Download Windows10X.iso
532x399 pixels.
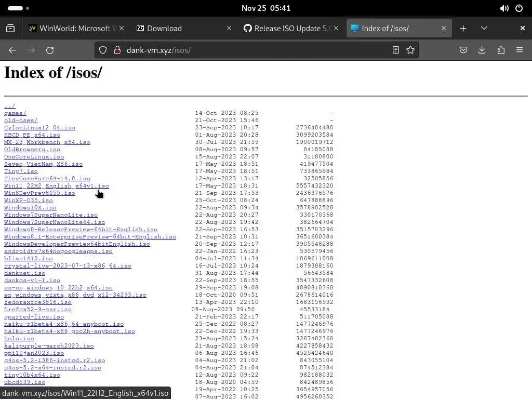click(x=30, y=208)
